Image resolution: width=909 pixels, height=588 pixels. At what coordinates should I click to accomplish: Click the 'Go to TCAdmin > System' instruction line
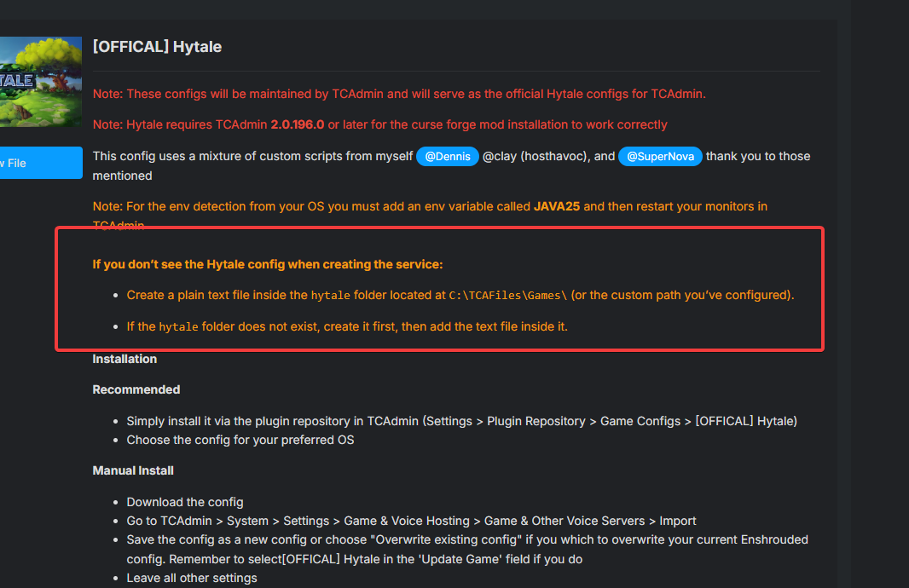[411, 521]
